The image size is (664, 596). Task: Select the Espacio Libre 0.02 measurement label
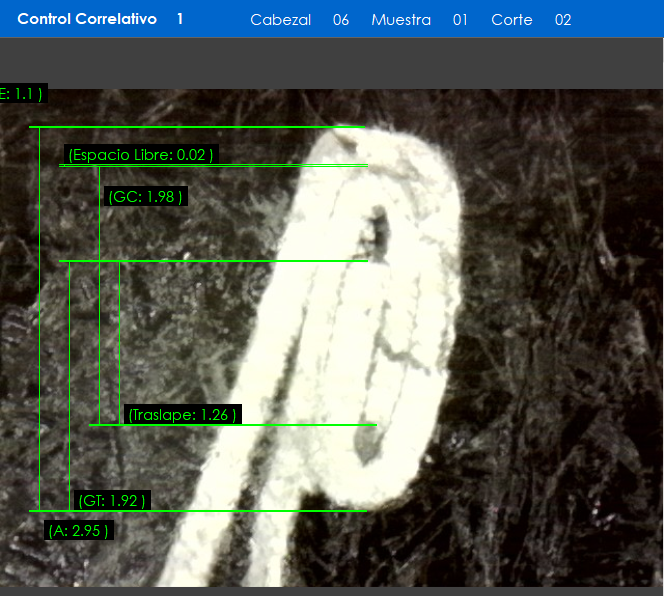pos(140,155)
